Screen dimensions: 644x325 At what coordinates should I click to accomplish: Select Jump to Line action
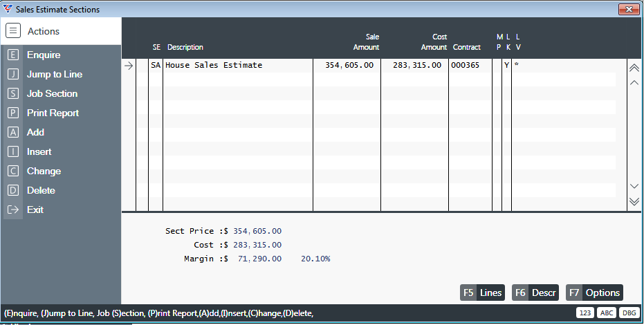55,74
